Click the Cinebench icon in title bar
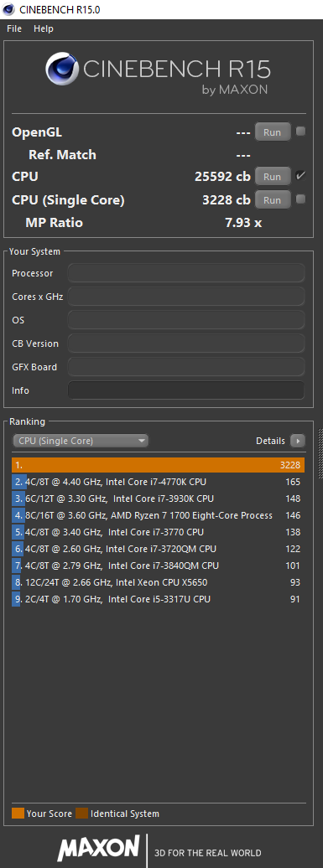This screenshot has height=868, width=323. pos(9,9)
